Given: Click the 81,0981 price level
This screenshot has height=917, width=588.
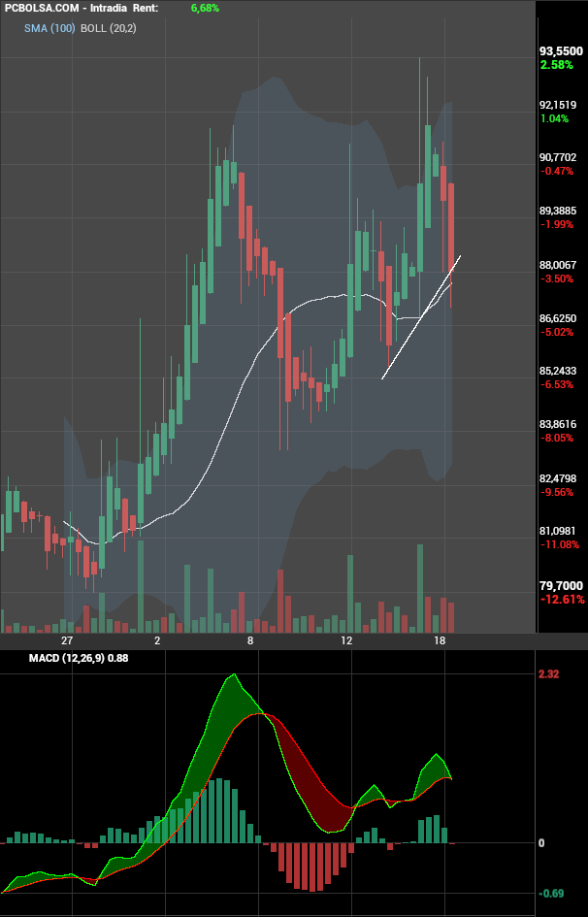Looking at the screenshot, I should (558, 531).
